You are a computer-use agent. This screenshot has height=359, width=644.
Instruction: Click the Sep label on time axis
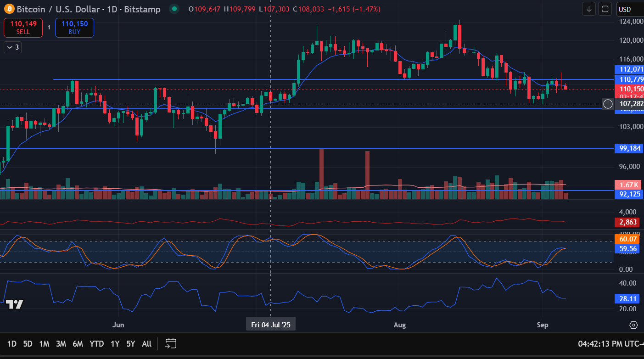pos(543,325)
